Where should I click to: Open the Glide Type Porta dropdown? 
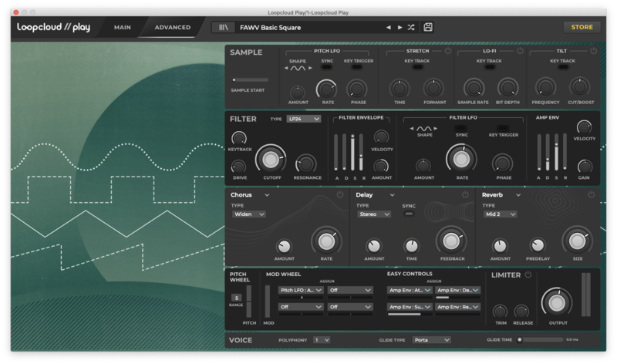[x=431, y=339]
